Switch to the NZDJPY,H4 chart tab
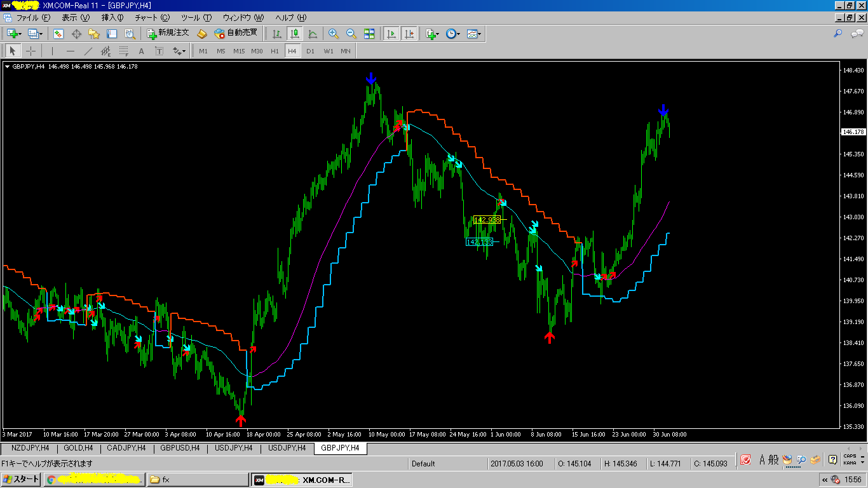This screenshot has height=488, width=868. [30, 448]
